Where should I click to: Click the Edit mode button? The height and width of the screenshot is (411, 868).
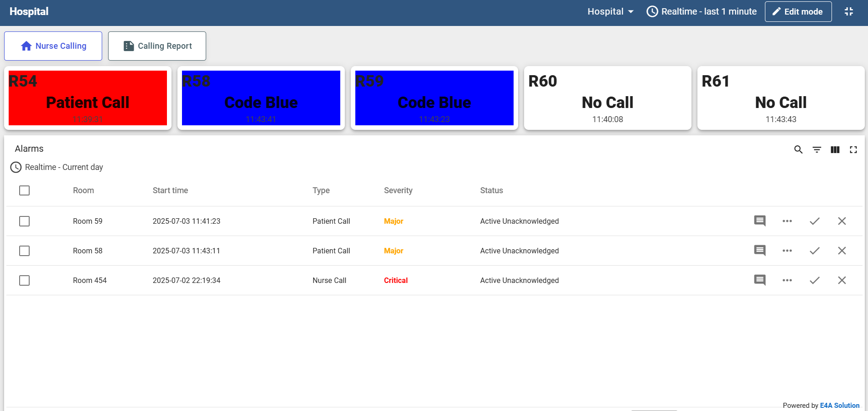[x=798, y=12]
